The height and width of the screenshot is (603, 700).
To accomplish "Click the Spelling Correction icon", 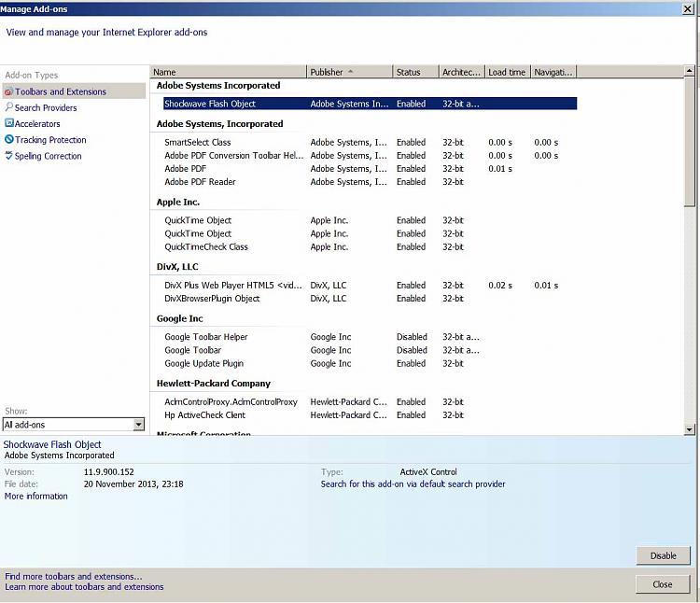I will point(9,155).
